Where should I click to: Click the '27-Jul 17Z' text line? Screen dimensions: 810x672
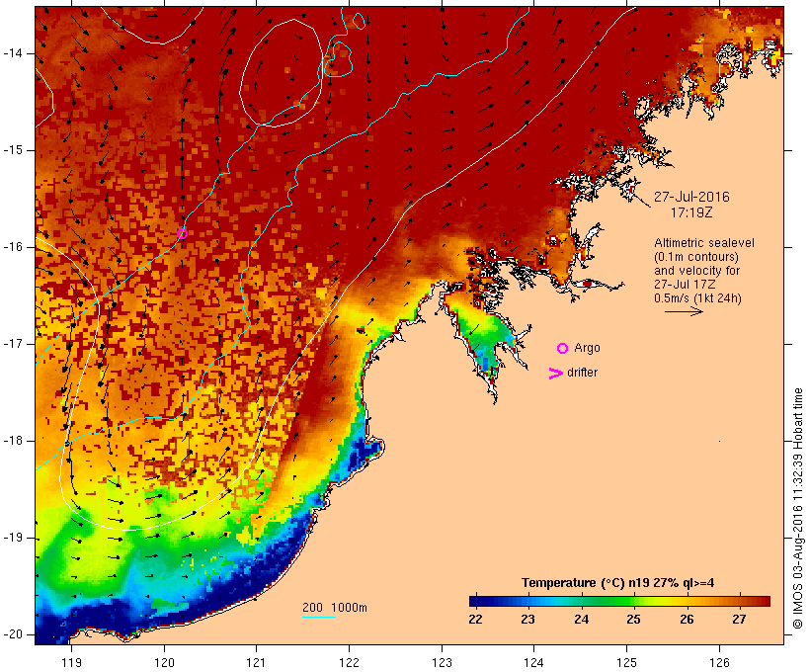(x=685, y=285)
